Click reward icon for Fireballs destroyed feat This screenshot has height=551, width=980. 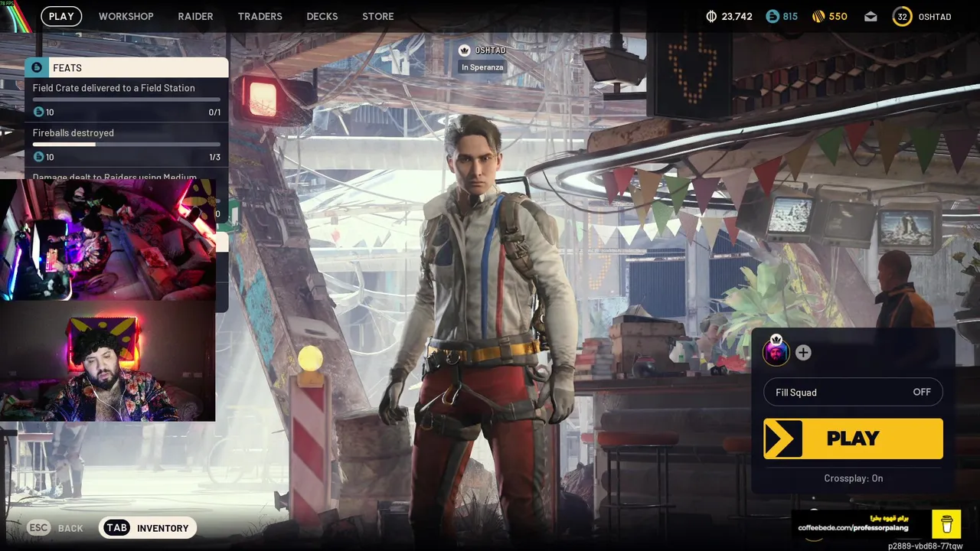[x=39, y=157]
